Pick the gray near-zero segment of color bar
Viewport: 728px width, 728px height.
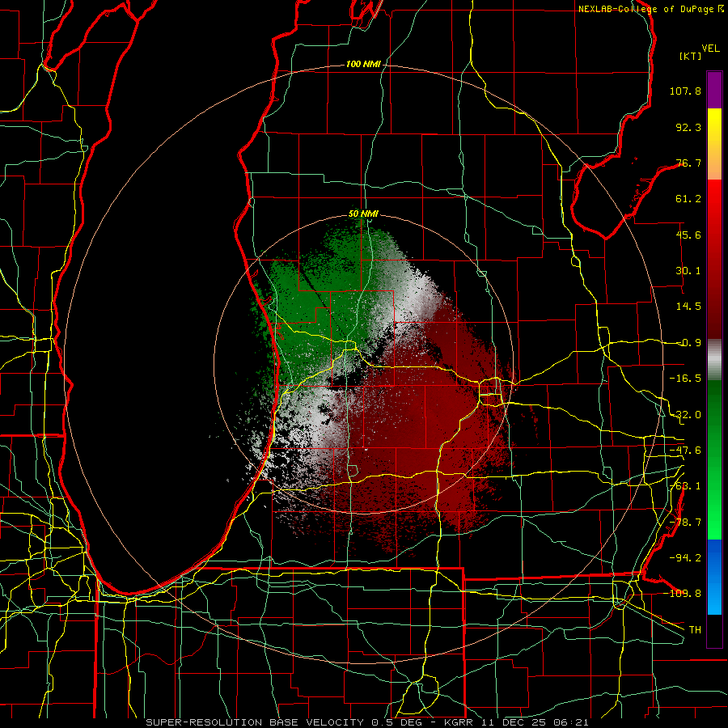point(714,358)
